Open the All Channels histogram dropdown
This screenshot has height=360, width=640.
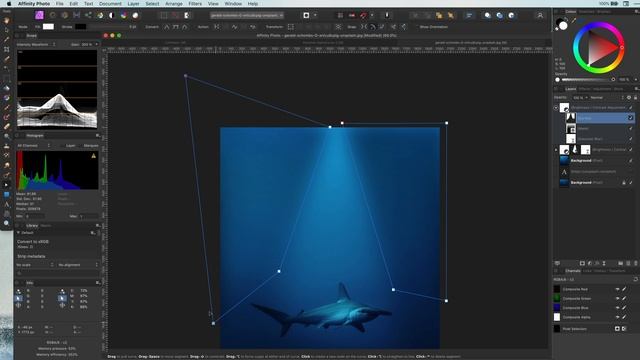(x=33, y=146)
